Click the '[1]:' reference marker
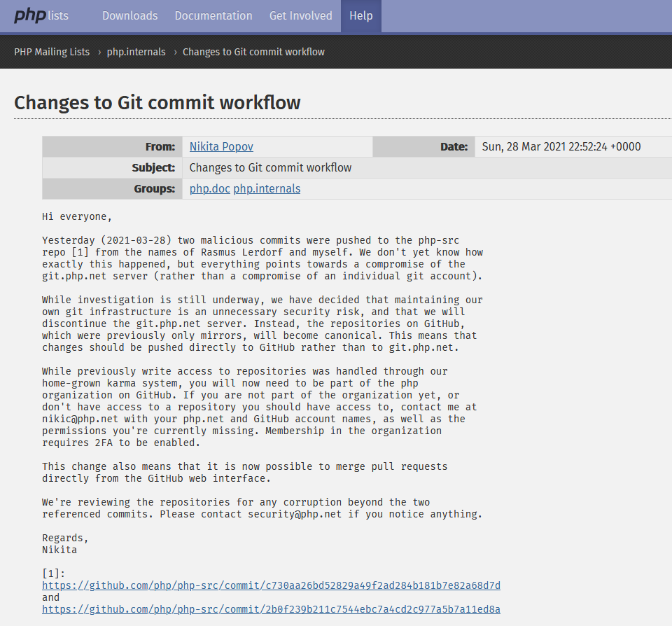The width and height of the screenshot is (672, 626). coord(54,573)
